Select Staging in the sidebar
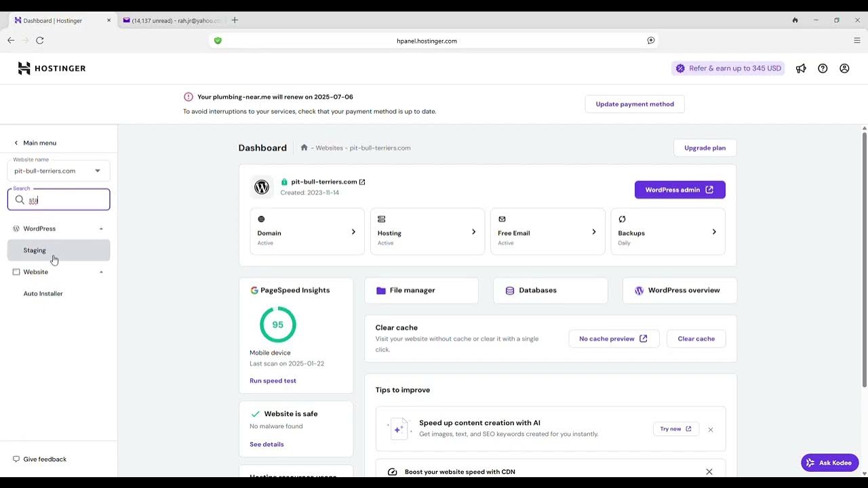This screenshot has width=868, height=488. pos(58,250)
